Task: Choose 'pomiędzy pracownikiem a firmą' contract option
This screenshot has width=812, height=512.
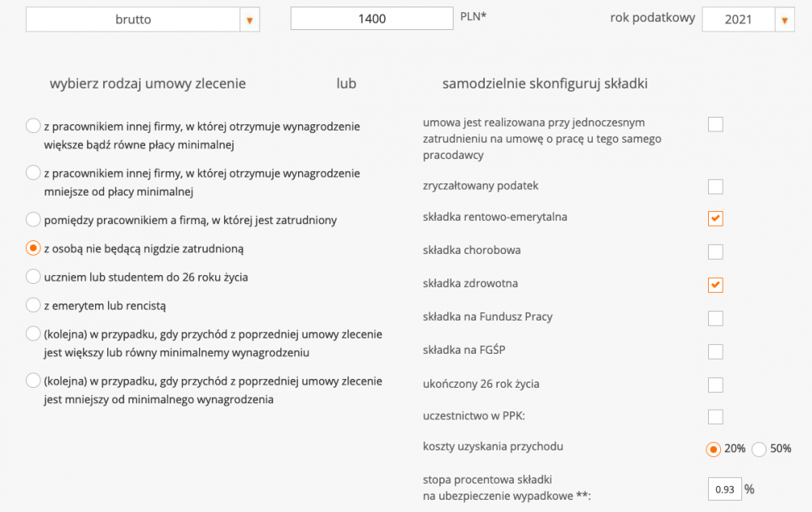Action: point(33,219)
